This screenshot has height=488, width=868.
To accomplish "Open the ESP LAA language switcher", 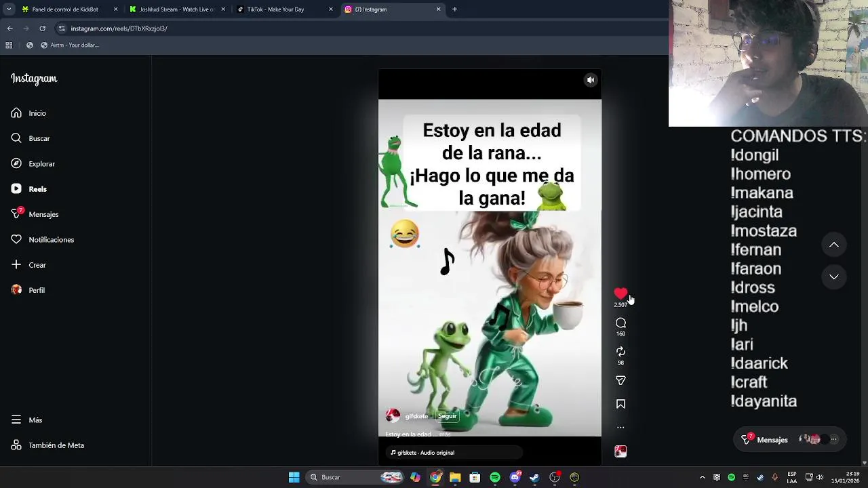I will coord(792,477).
